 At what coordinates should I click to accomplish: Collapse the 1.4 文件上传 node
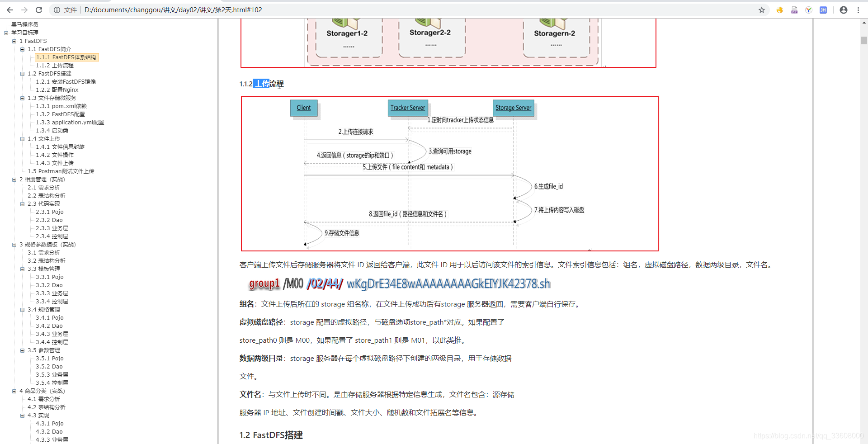[x=23, y=139]
